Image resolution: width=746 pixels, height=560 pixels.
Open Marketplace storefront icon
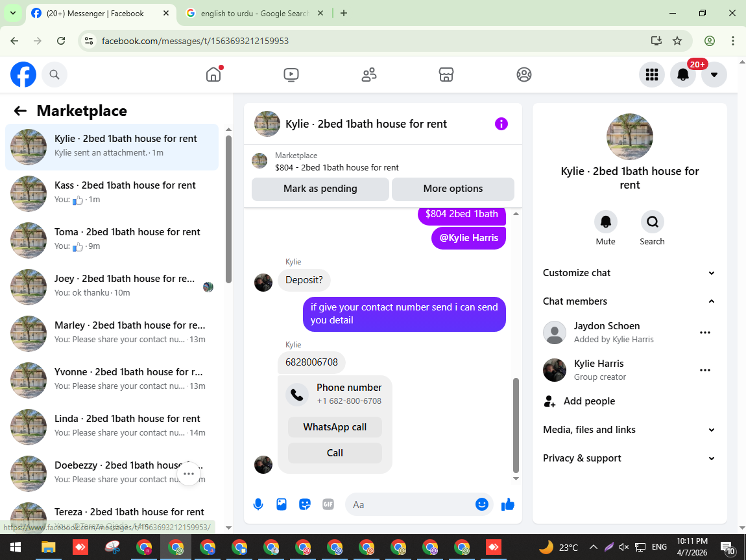[x=446, y=75]
